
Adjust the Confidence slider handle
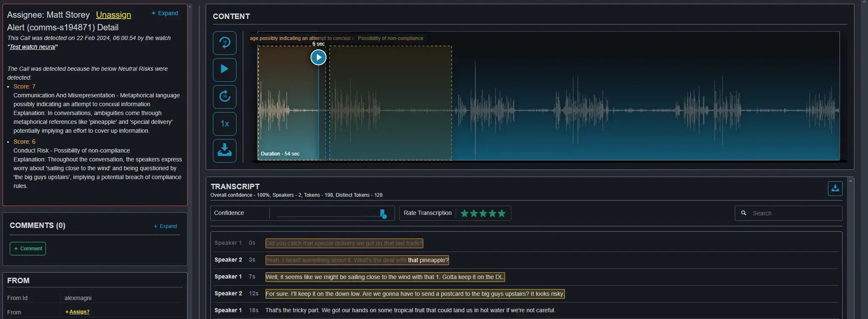point(383,214)
